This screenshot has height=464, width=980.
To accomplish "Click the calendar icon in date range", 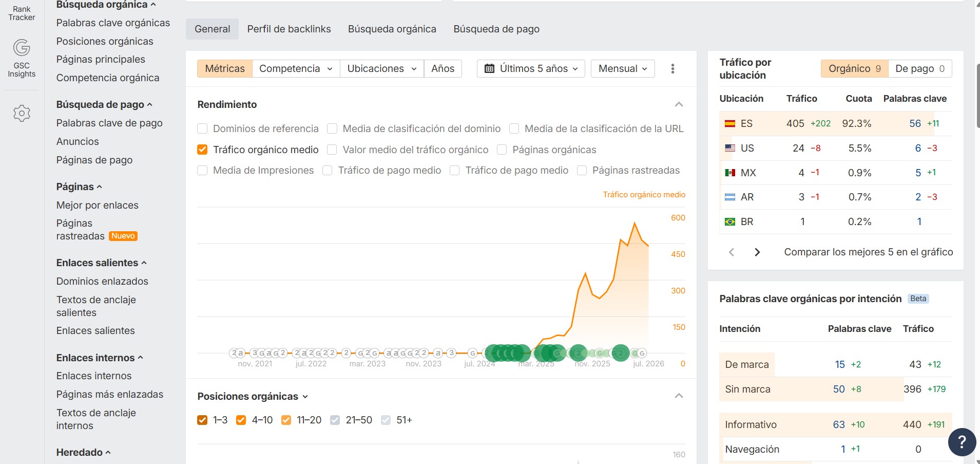I will [x=490, y=68].
